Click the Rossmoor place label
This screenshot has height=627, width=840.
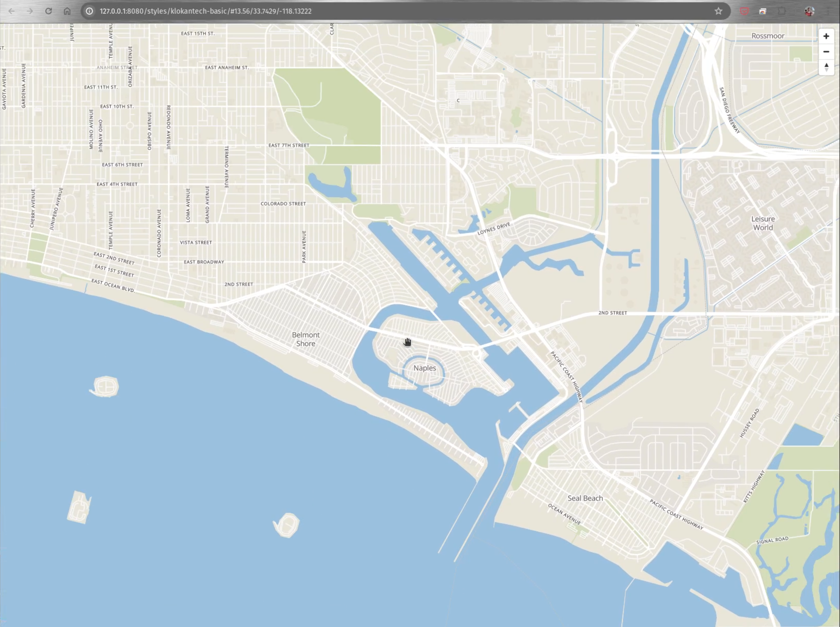tap(768, 36)
